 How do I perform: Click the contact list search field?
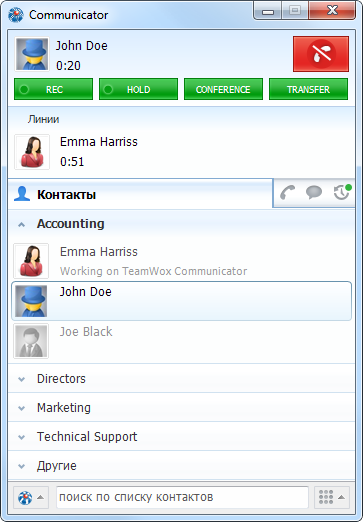tap(182, 497)
